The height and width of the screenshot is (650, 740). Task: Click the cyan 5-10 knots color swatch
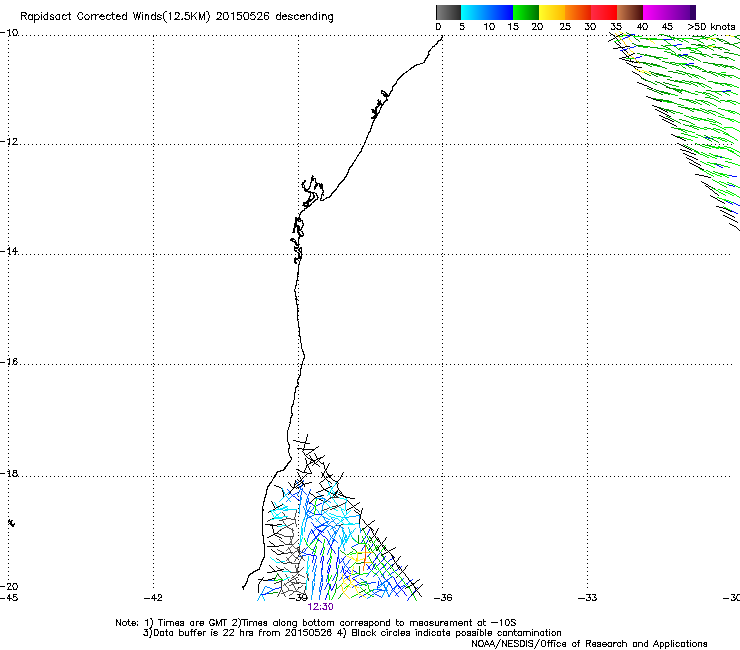click(x=473, y=12)
